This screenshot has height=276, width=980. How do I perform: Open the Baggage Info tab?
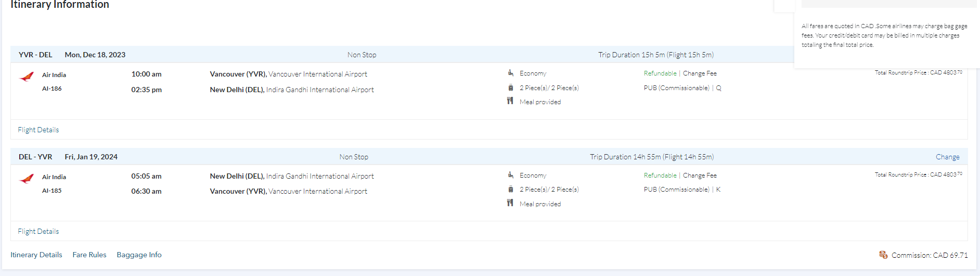[x=139, y=255]
